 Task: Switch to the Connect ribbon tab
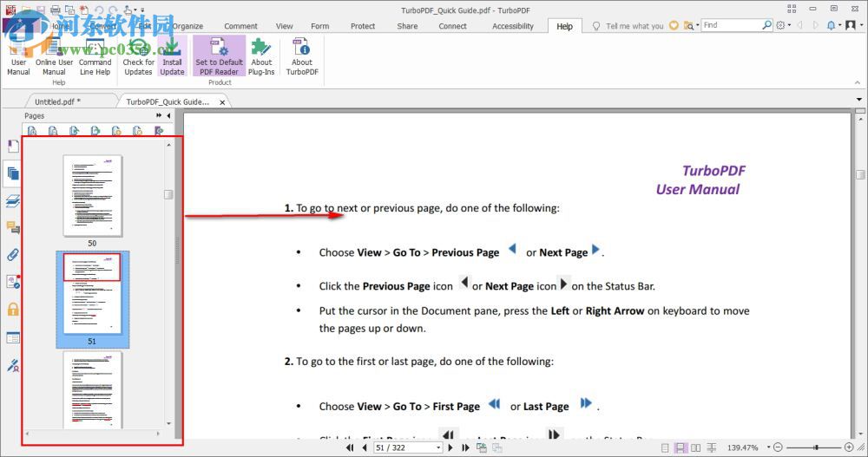click(x=453, y=26)
